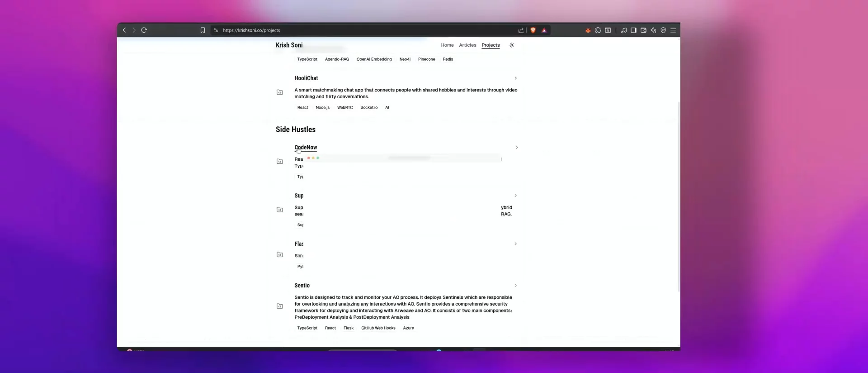Expand the HooliChat project chevron
The height and width of the screenshot is (373, 868).
point(515,78)
